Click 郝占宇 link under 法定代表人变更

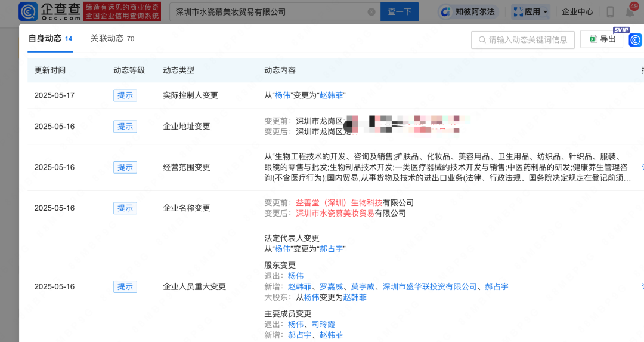tap(331, 249)
